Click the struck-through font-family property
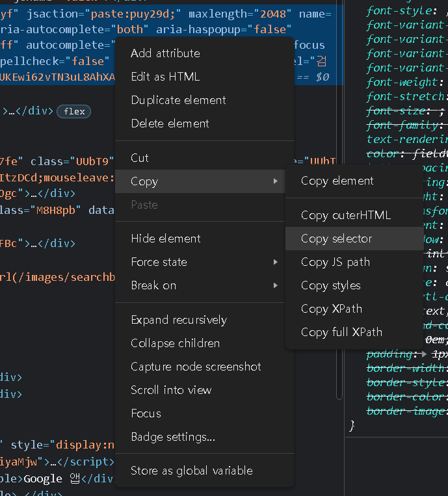 [x=402, y=125]
